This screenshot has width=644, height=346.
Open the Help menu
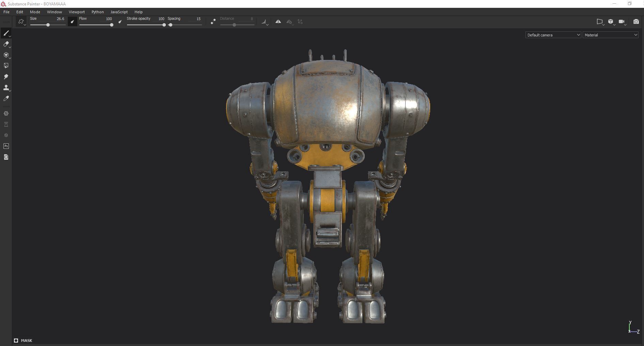coord(139,12)
